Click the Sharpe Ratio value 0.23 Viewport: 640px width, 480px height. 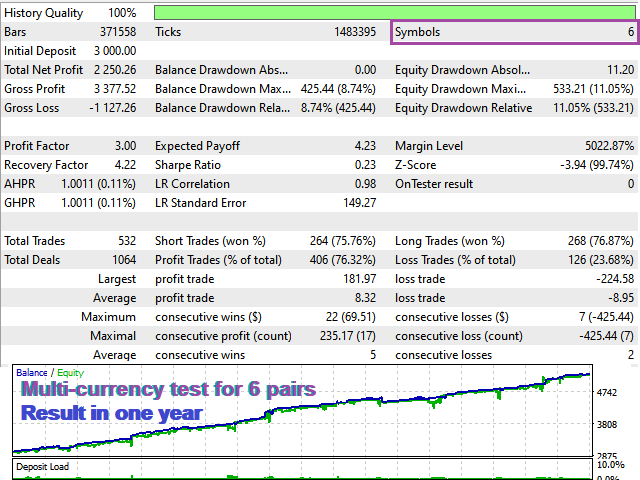(x=365, y=165)
